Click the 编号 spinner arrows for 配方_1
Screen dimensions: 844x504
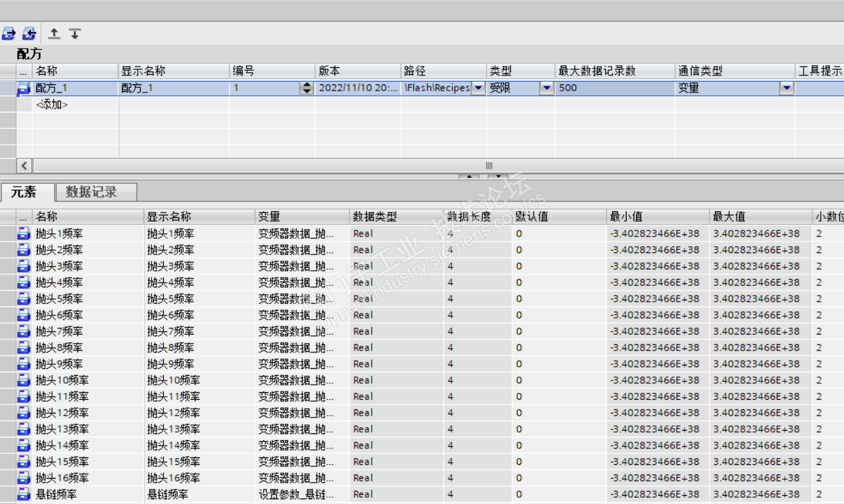tap(306, 88)
